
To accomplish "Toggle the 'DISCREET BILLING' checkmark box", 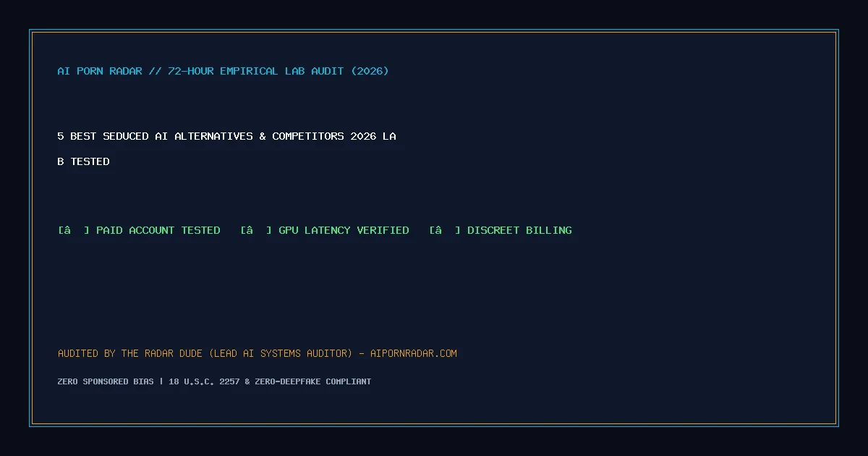I will click(x=445, y=230).
